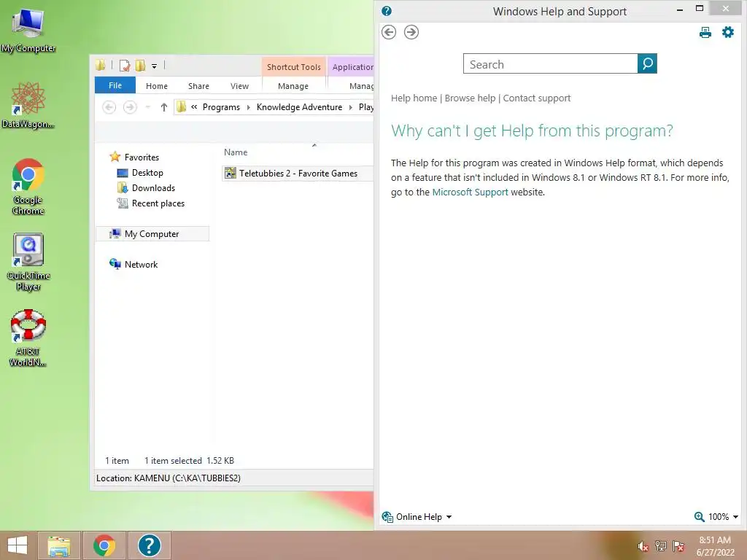The width and height of the screenshot is (747, 560).
Task: Click the Programs breadcrumb in address bar
Action: (x=221, y=107)
